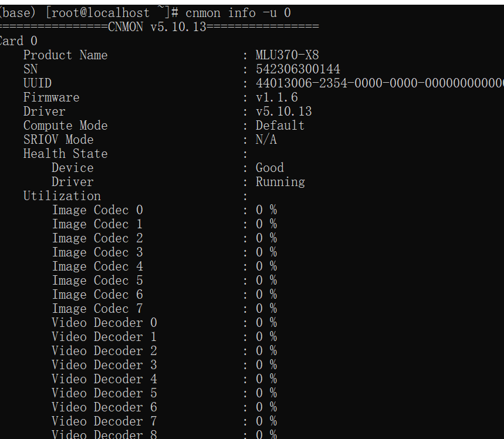Image resolution: width=504 pixels, height=439 pixels.
Task: Click the SRIOV Mode value N/A
Action: (266, 140)
